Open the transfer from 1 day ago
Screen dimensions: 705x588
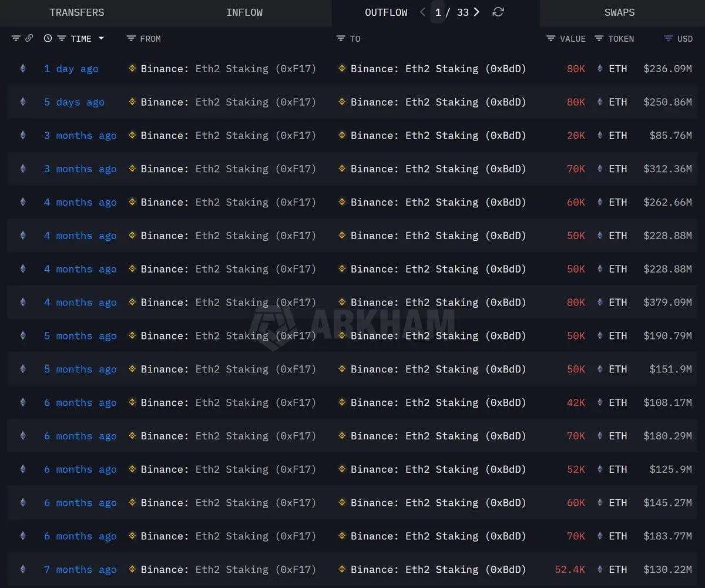pos(71,69)
